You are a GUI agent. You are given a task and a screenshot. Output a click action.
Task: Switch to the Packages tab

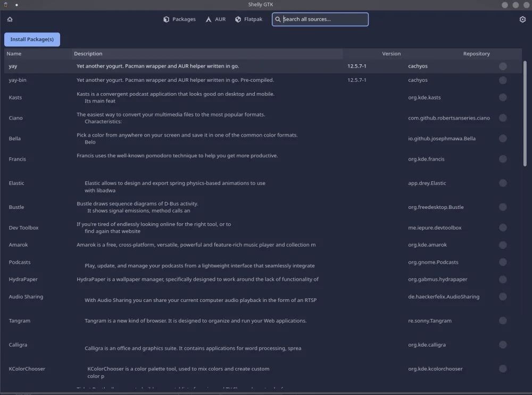click(179, 19)
